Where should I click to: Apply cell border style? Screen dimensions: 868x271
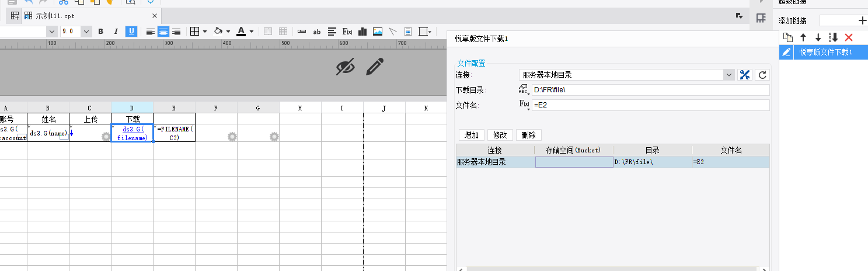tap(195, 32)
